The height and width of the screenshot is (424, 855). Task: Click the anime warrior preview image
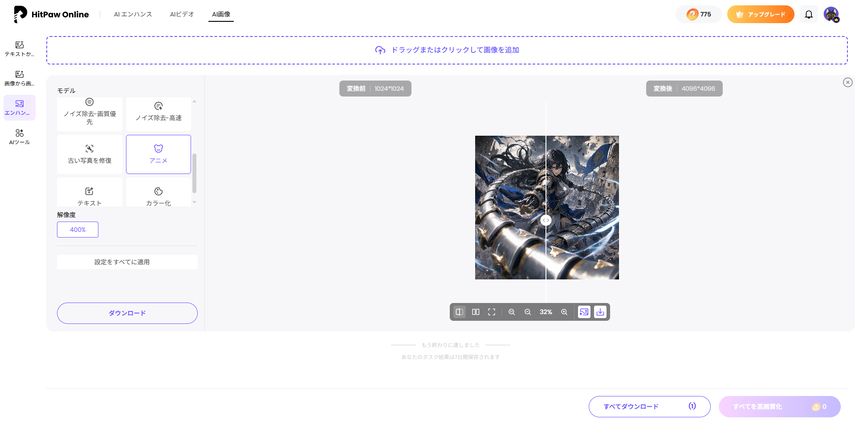[x=547, y=207]
